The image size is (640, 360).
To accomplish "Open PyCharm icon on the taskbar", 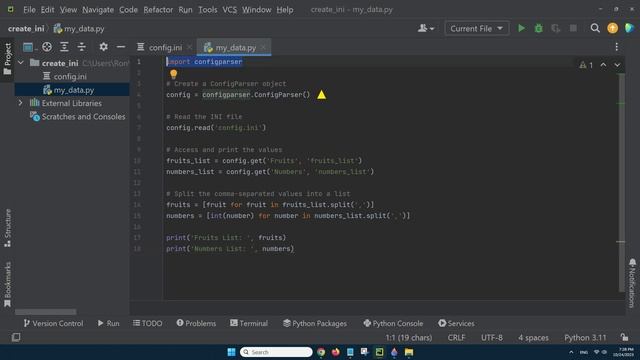I will click(x=379, y=352).
